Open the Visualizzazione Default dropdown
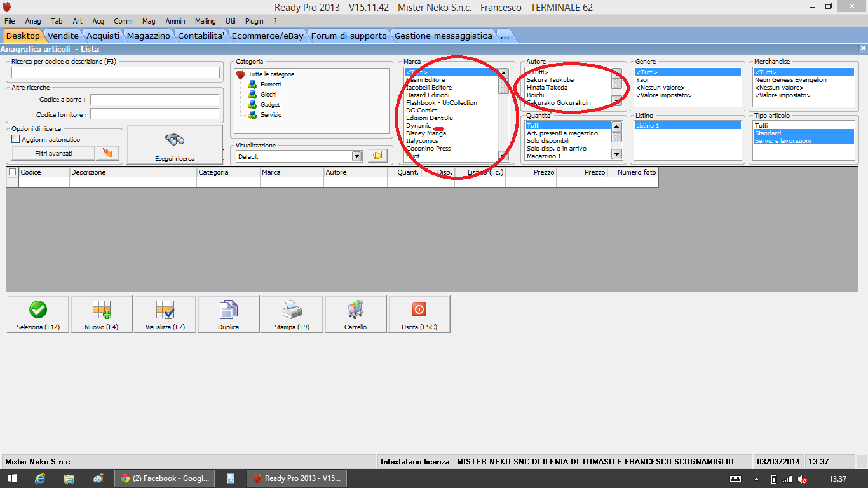 tap(356, 156)
